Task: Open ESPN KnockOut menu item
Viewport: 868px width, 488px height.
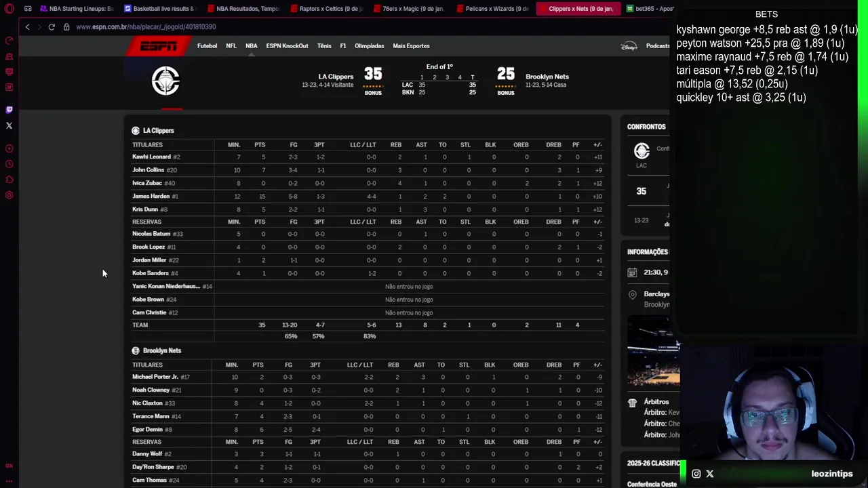Action: coord(287,46)
